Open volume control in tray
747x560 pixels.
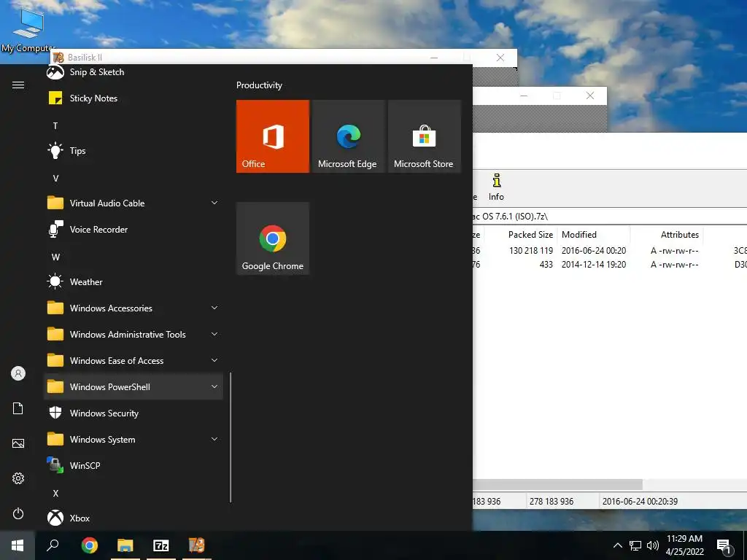653,545
